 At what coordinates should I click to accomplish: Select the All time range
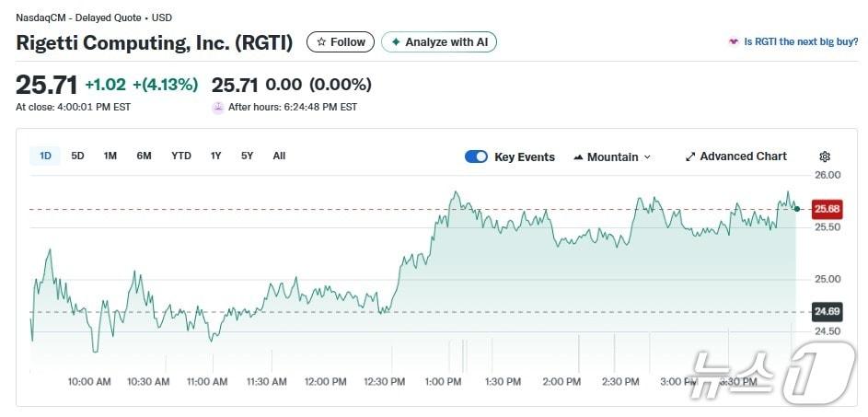(279, 156)
